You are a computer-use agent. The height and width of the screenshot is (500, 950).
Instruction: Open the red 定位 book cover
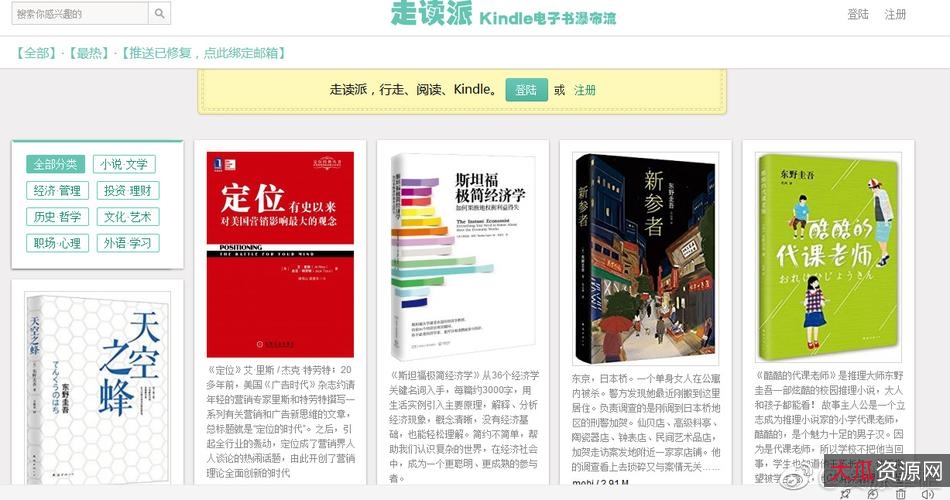click(280, 255)
